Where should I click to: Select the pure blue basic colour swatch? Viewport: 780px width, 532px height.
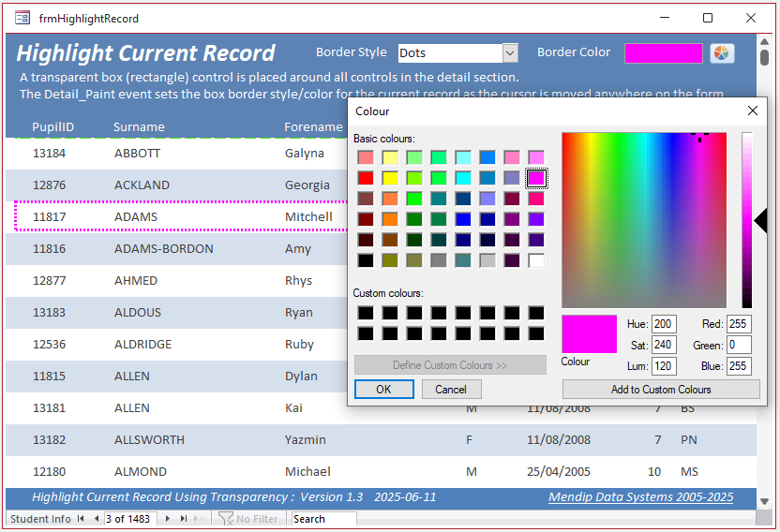[x=463, y=219]
